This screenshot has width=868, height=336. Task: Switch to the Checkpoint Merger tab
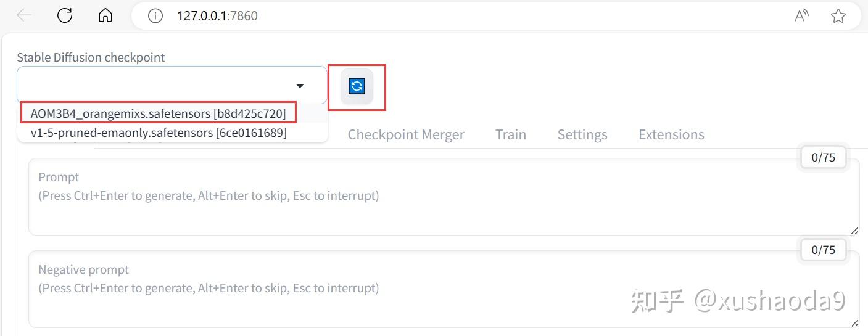[x=406, y=134]
